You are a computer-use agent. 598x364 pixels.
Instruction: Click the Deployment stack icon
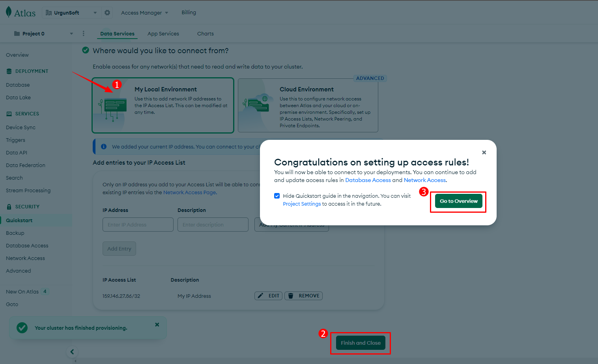9,71
